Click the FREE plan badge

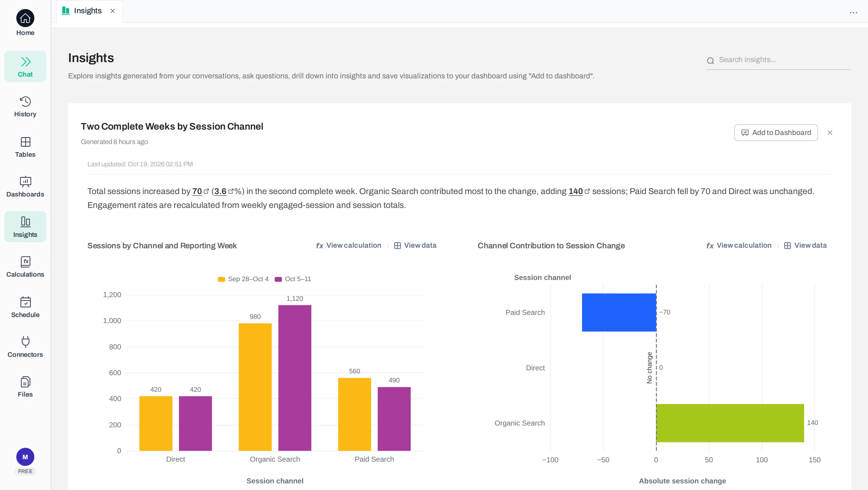click(25, 471)
